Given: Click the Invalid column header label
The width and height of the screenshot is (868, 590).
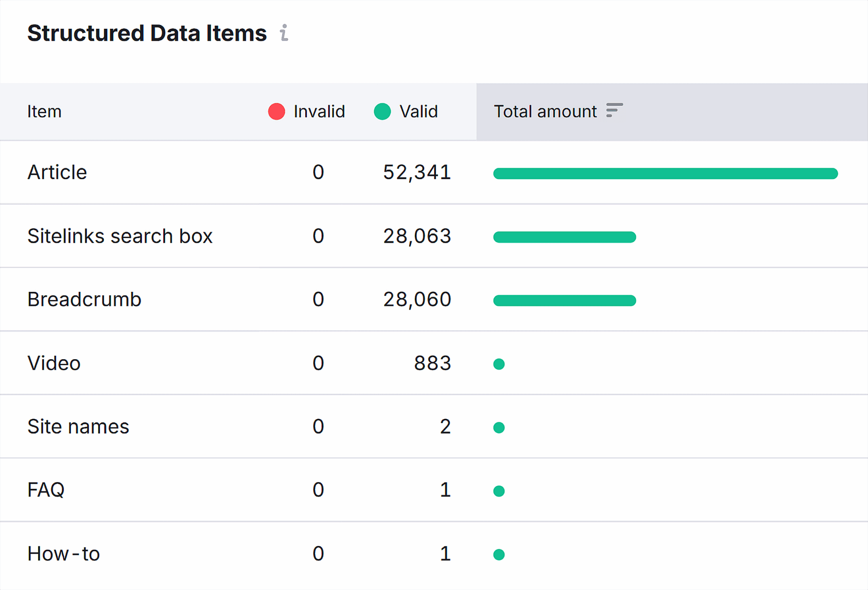Looking at the screenshot, I should click(x=319, y=112).
